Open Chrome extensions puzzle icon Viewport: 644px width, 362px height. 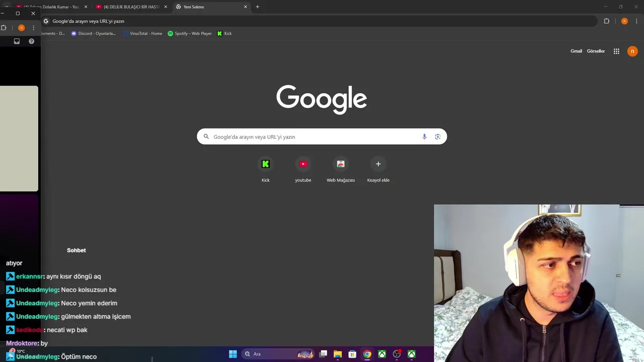(606, 21)
